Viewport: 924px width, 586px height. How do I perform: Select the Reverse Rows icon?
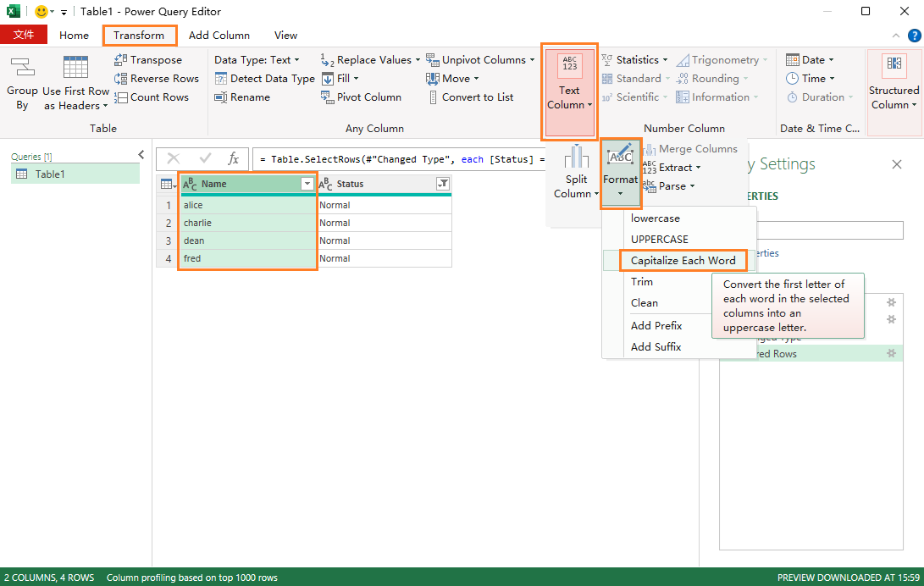[120, 79]
